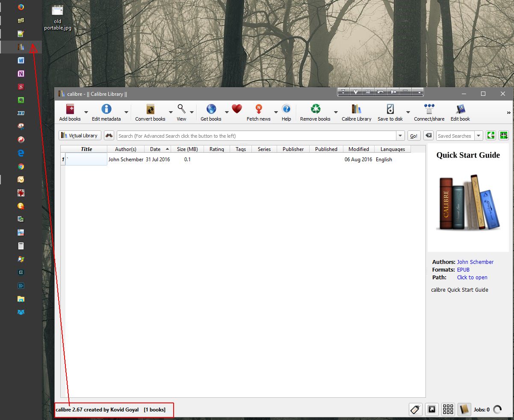Click the Save to disk icon
The width and height of the screenshot is (514, 420).
tap(390, 109)
